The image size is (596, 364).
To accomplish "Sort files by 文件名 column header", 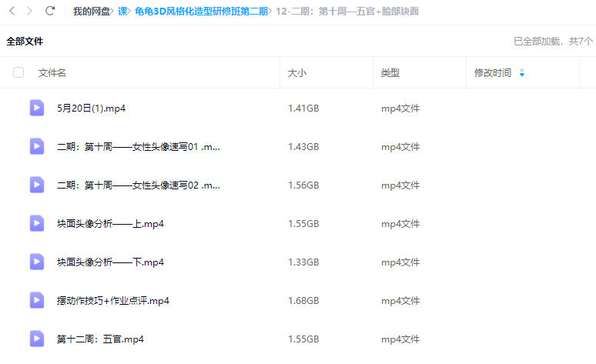I will (x=52, y=73).
